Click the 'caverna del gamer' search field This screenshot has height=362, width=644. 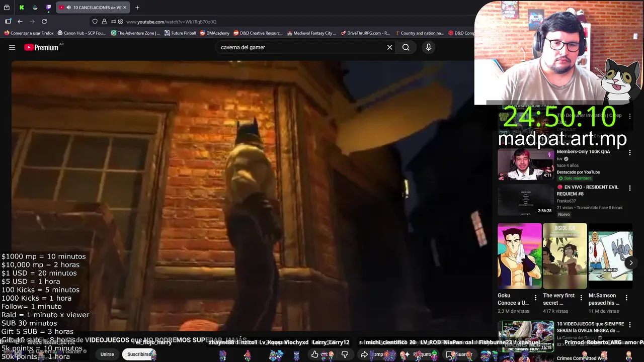300,47
